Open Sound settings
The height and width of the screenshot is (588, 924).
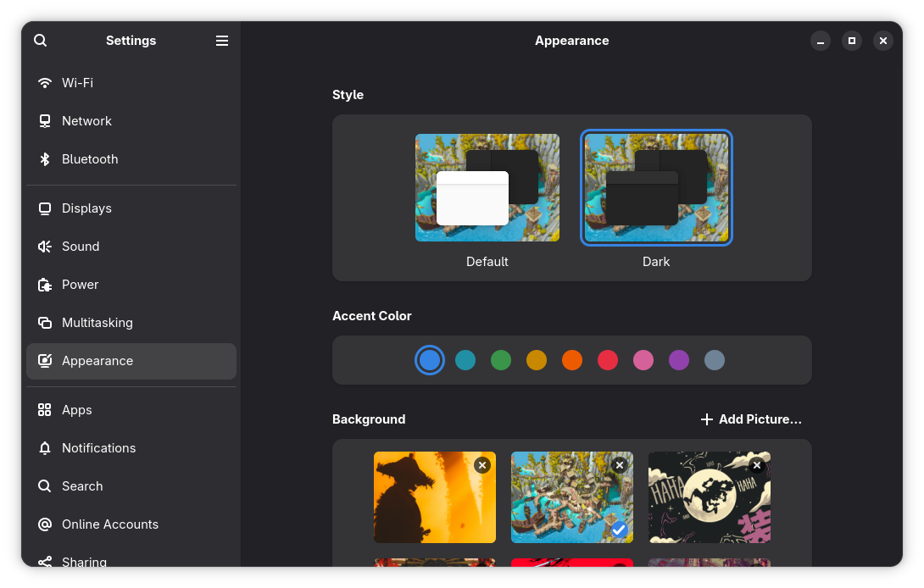(x=131, y=247)
